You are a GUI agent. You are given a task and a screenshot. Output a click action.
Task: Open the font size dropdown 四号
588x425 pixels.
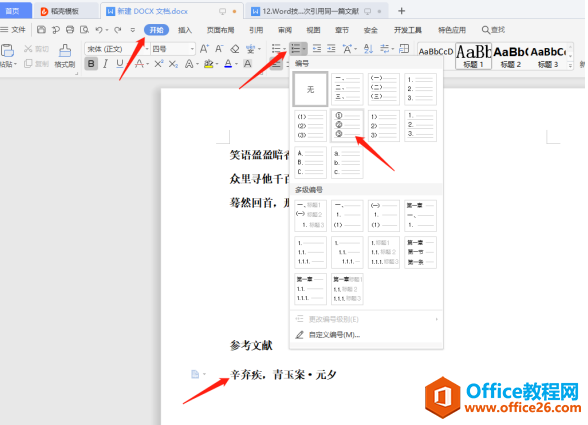pyautogui.click(x=173, y=49)
